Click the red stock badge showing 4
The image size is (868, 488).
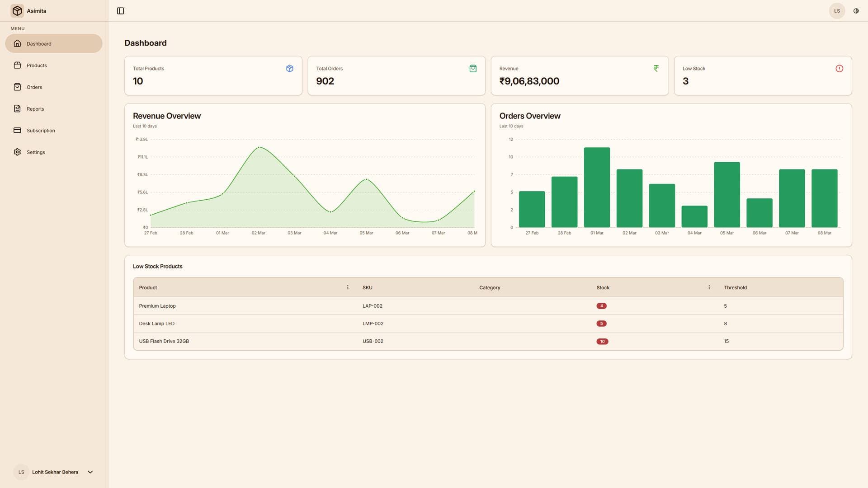coord(602,305)
